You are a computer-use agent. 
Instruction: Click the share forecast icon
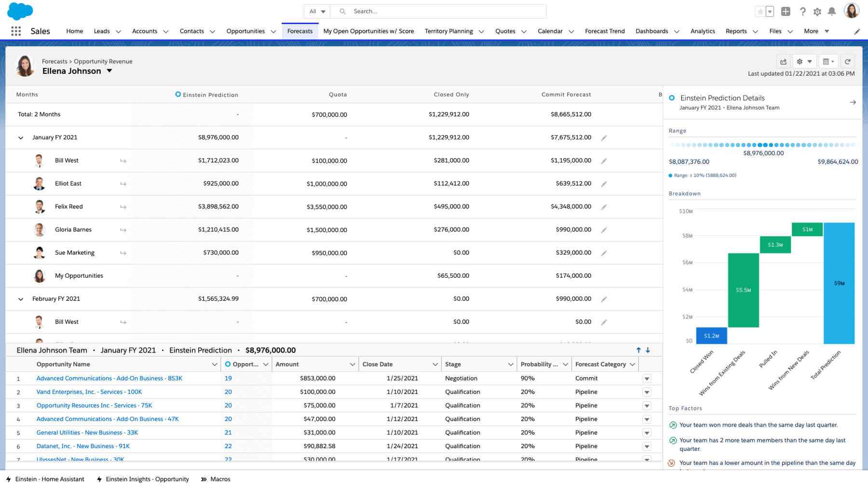pyautogui.click(x=783, y=61)
